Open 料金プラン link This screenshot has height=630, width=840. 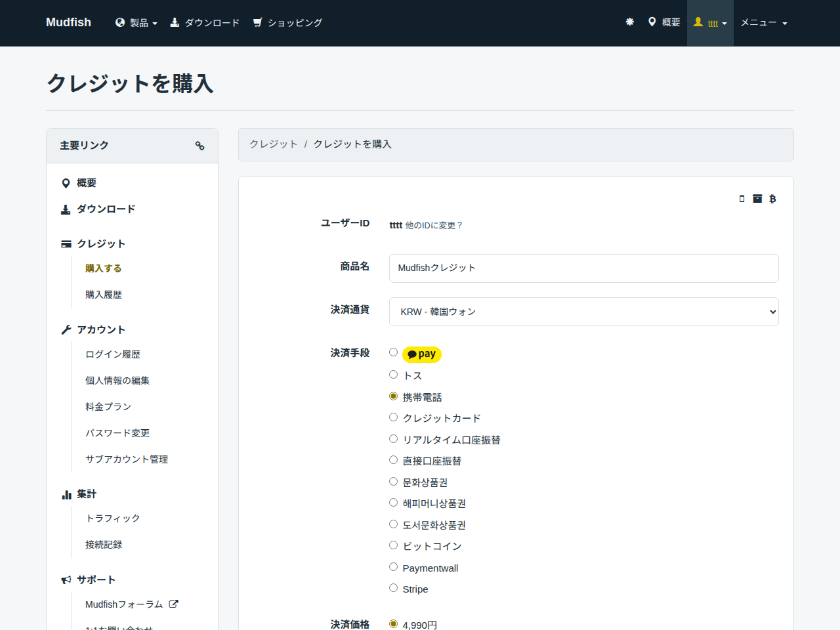108,407
